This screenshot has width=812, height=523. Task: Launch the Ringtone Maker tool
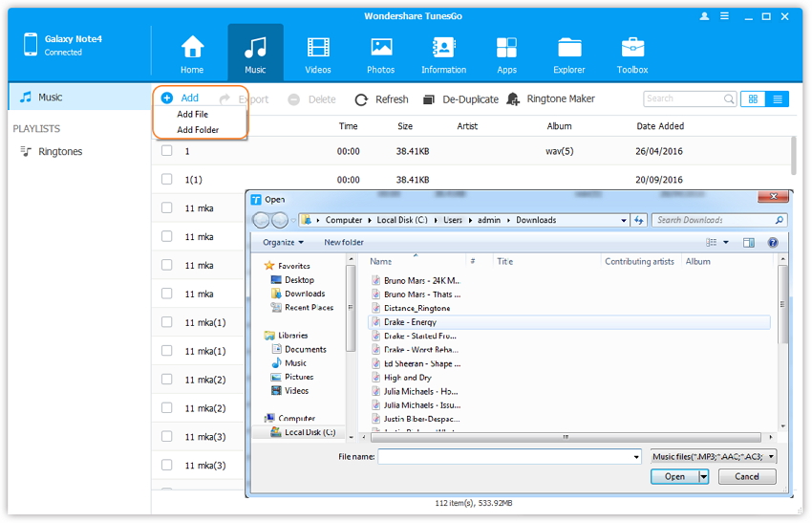point(551,98)
